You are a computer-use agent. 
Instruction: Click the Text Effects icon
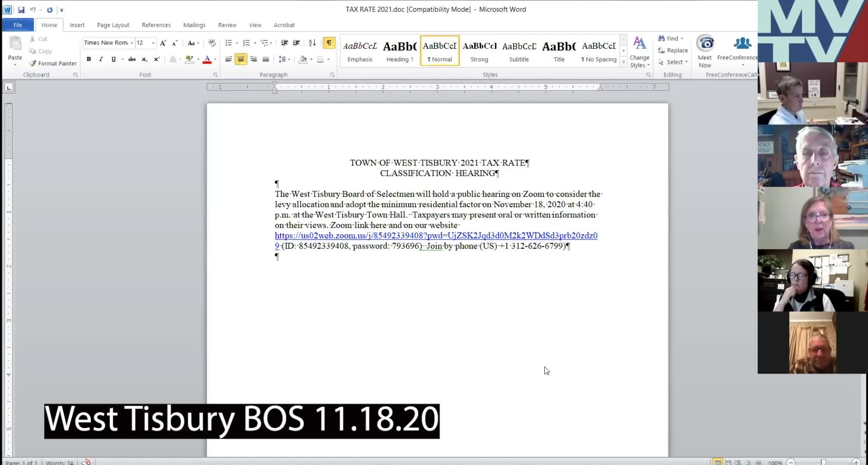tap(173, 59)
